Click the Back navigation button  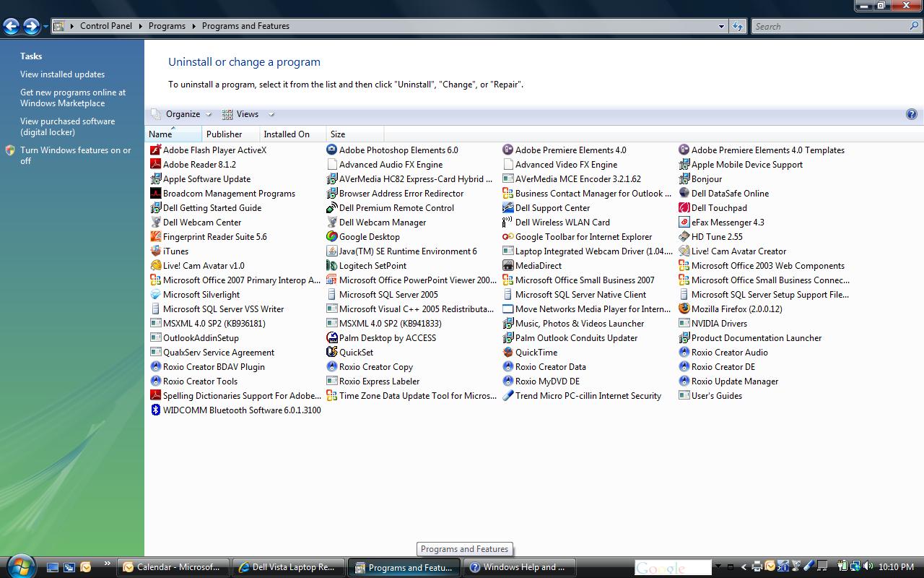pyautogui.click(x=11, y=27)
